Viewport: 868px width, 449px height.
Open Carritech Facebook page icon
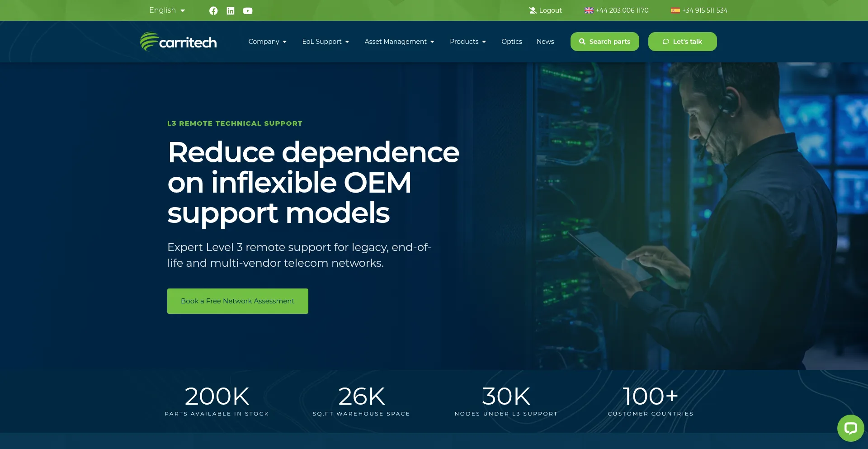[x=213, y=11]
